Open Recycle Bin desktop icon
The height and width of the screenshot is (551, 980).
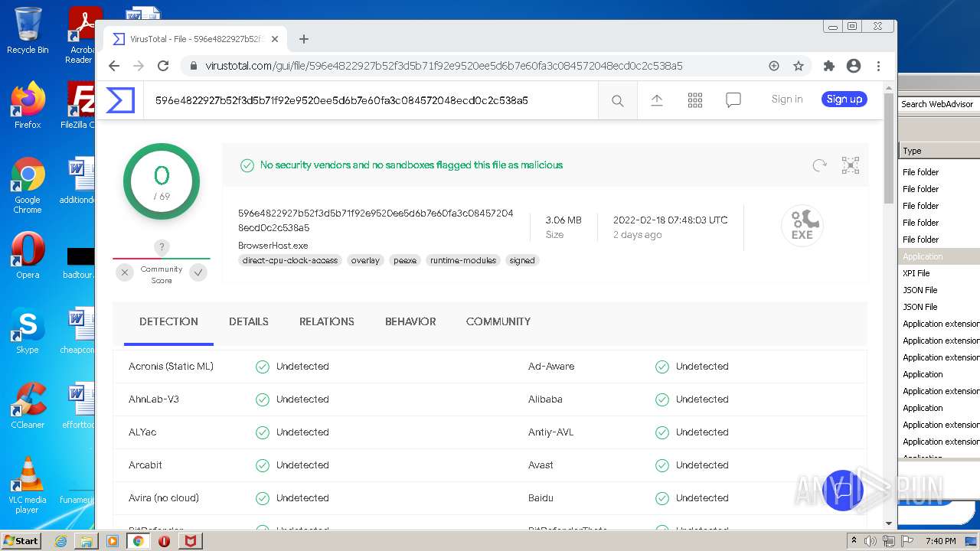pos(28,31)
